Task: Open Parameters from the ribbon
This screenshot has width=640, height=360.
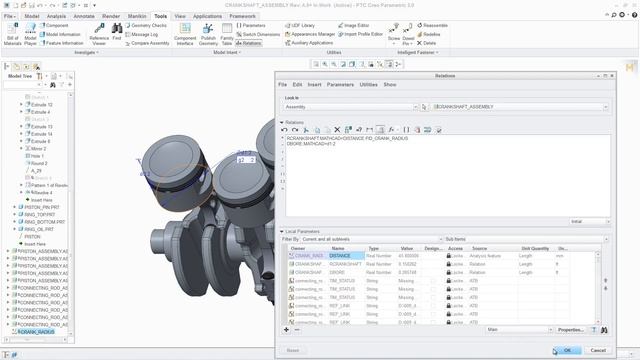Action: (251, 25)
